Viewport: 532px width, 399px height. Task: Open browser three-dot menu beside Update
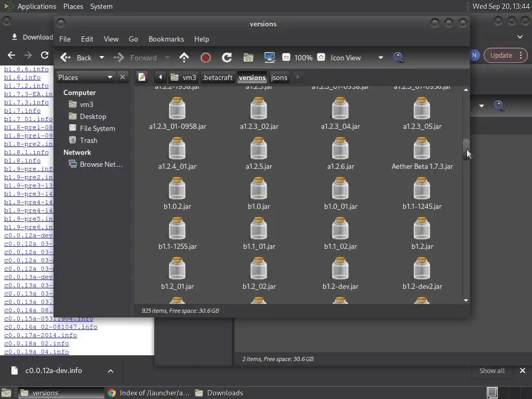[x=521, y=55]
